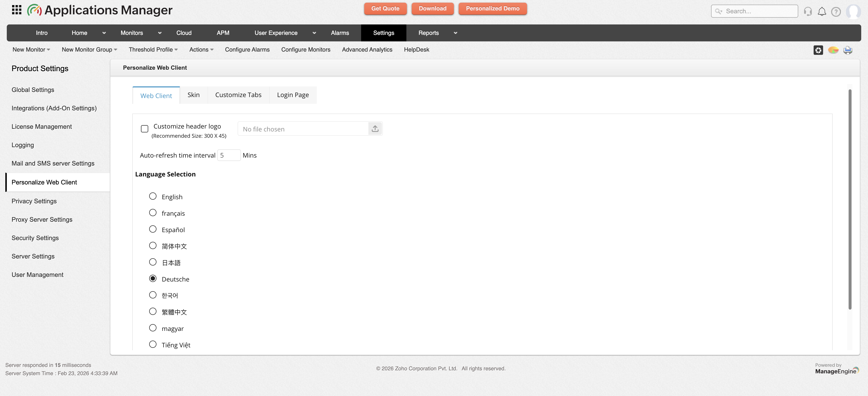Viewport: 868px width, 396px height.
Task: Expand the New Monitor dropdown
Action: tap(31, 49)
